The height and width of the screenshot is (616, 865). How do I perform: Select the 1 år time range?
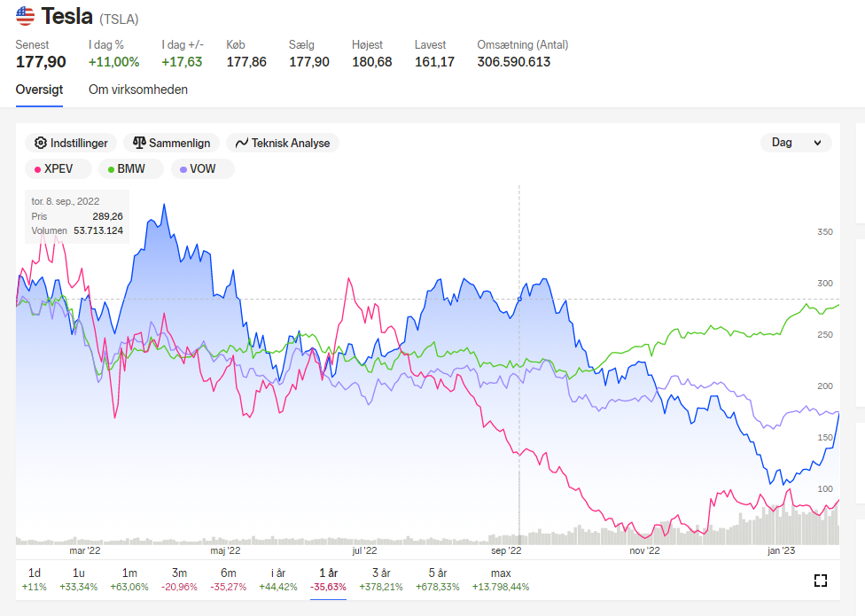coord(328,580)
